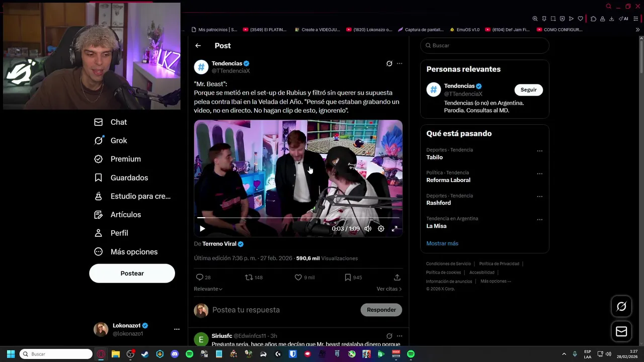Show more bookmarks with double chevron
The height and width of the screenshot is (362, 644).
637,30
